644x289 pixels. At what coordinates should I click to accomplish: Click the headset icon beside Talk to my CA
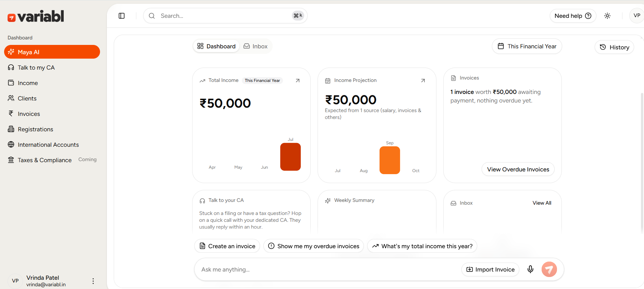click(11, 68)
